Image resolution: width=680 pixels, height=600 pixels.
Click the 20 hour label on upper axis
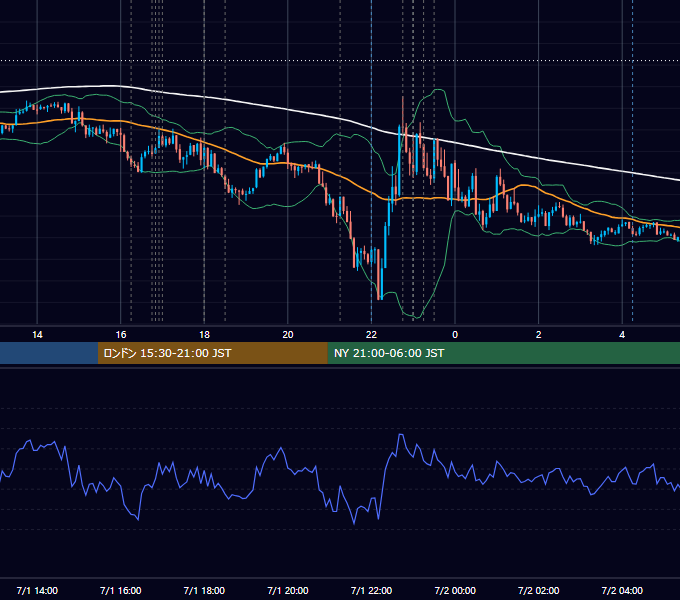pos(288,335)
